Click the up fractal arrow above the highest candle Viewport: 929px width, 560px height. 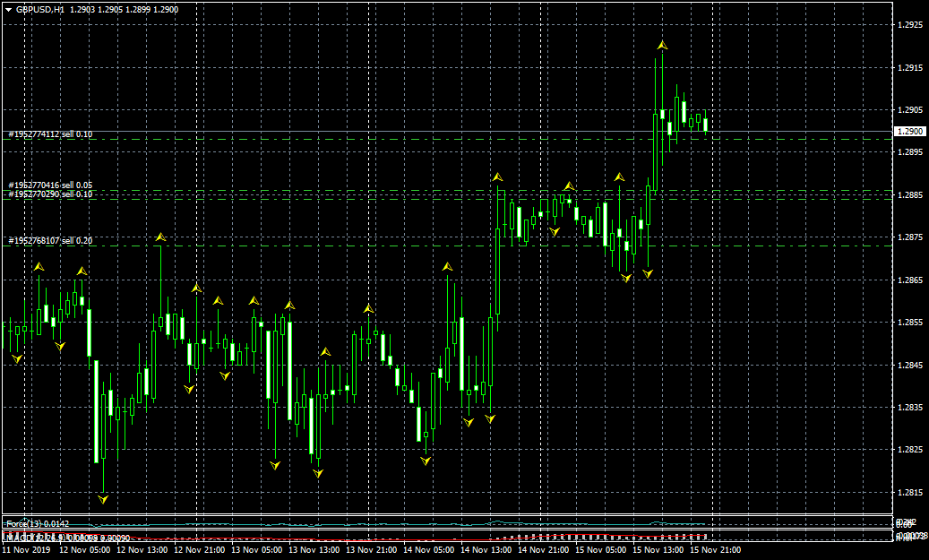pos(661,45)
